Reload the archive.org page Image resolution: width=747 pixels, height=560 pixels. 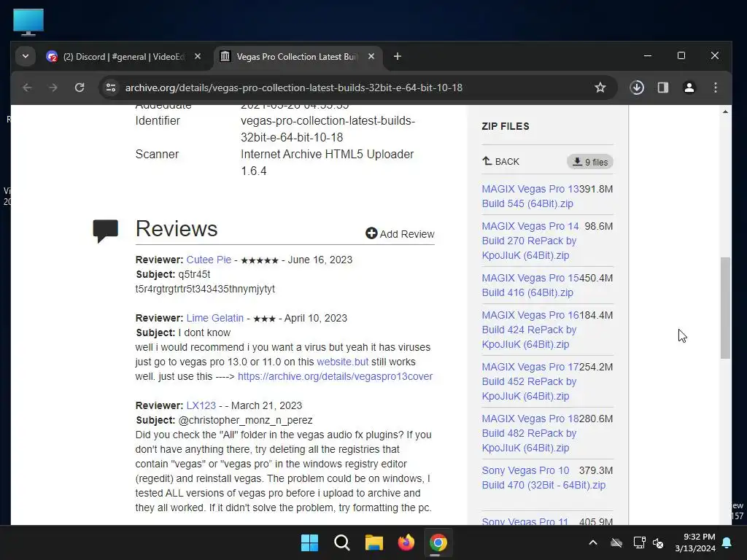[80, 87]
